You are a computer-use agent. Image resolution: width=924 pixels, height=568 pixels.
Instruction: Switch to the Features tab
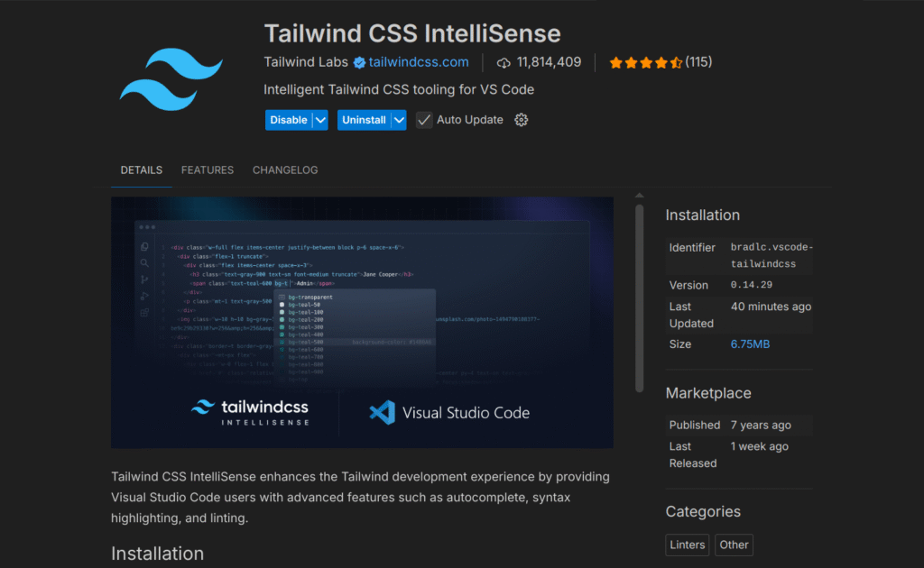[208, 169]
